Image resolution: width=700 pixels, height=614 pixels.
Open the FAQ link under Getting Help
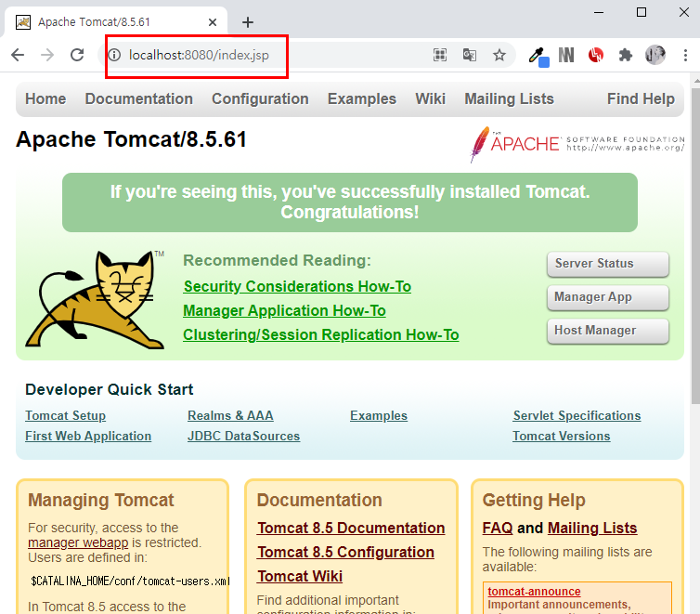point(498,529)
